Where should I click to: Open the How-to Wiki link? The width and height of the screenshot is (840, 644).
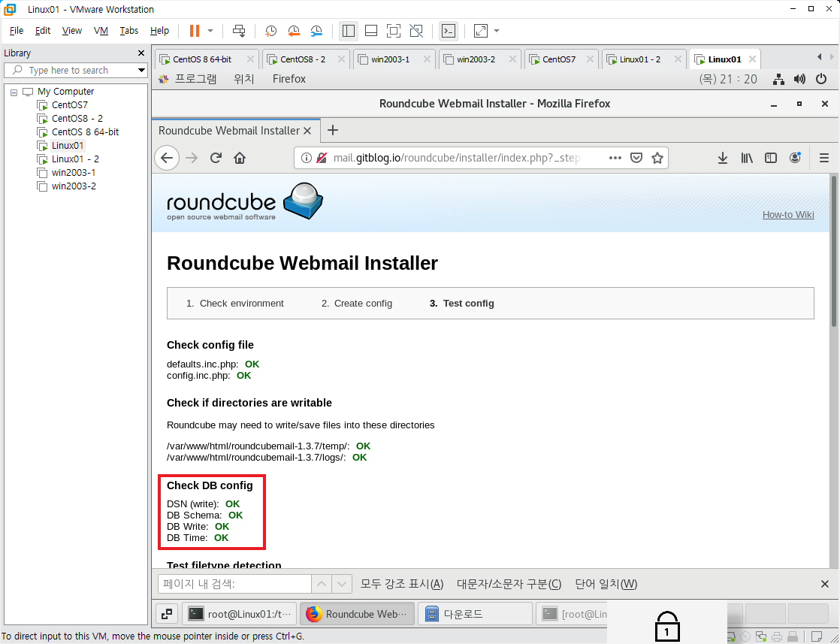click(788, 215)
